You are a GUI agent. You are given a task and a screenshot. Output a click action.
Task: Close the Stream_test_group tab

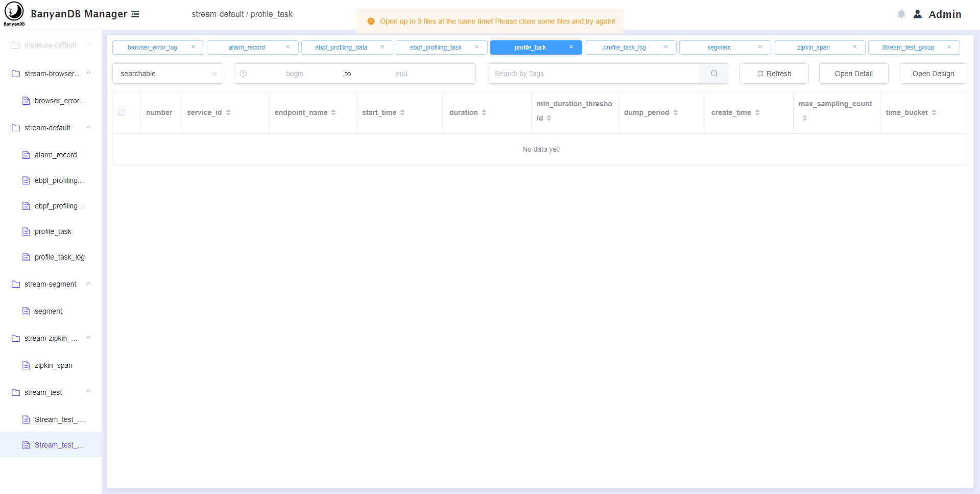[x=949, y=47]
